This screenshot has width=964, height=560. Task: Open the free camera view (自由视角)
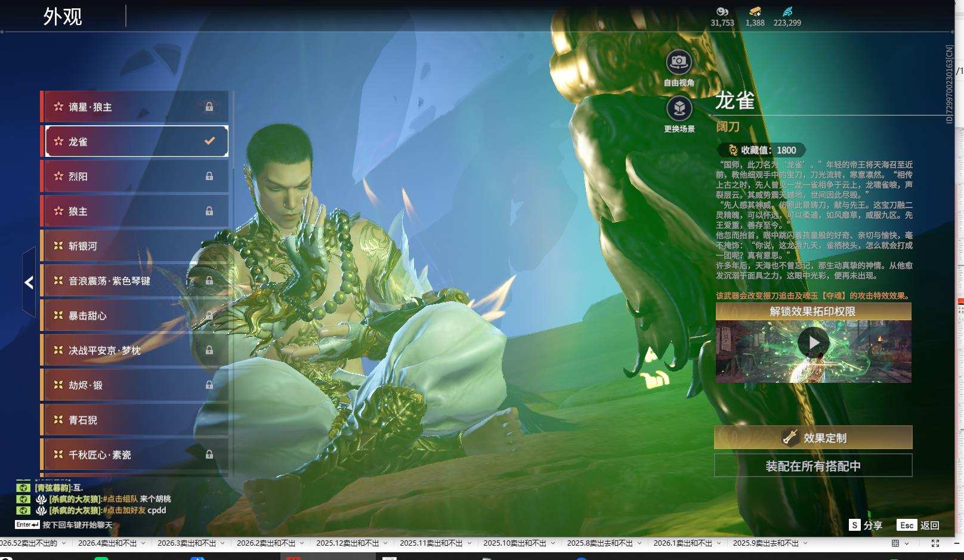tap(679, 62)
